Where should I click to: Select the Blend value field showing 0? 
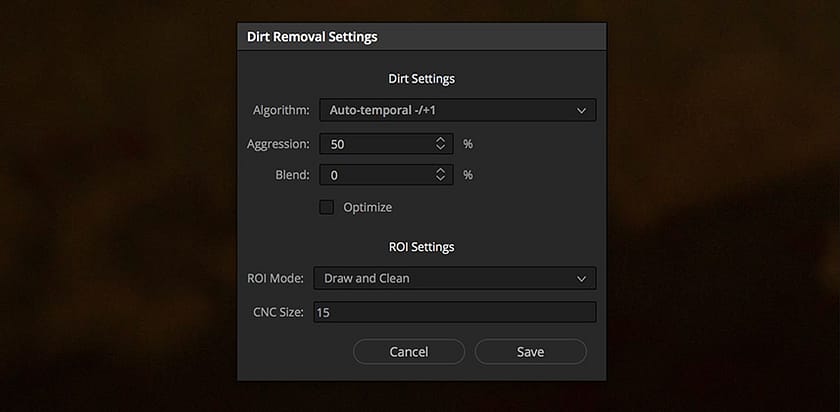pos(386,175)
